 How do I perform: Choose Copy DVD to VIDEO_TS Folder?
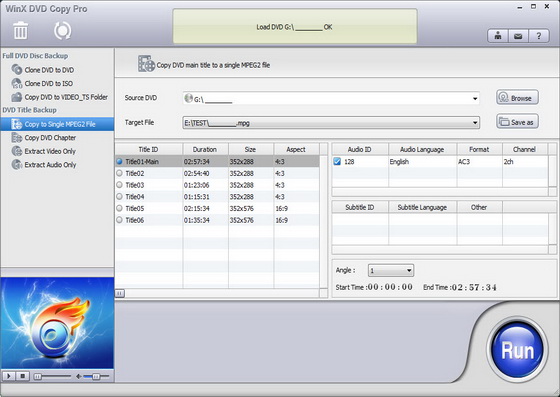pyautogui.click(x=59, y=97)
